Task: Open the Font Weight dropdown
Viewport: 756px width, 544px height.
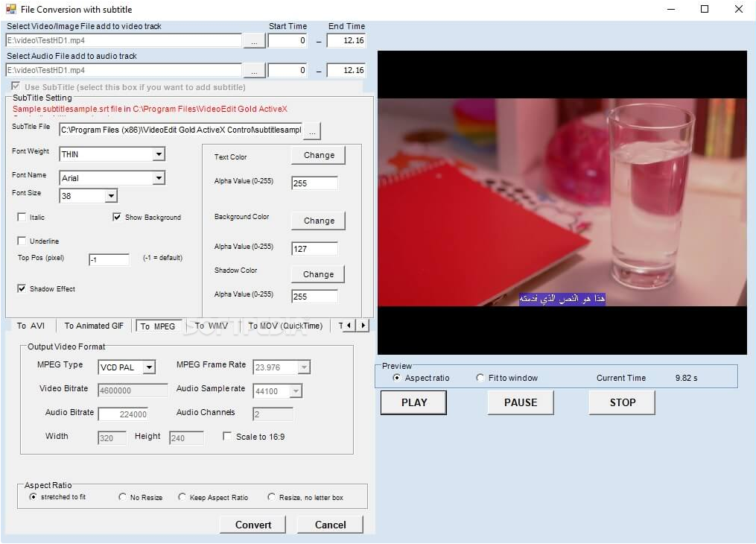Action: click(158, 154)
